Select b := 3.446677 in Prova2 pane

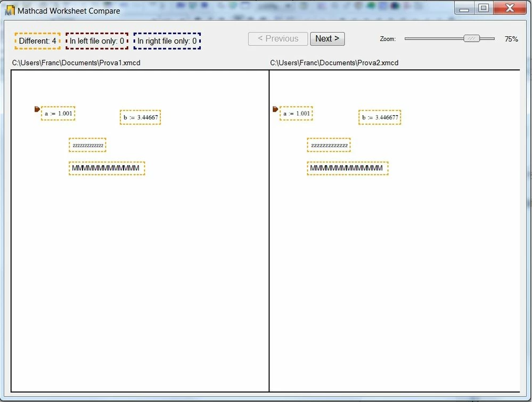coord(380,117)
